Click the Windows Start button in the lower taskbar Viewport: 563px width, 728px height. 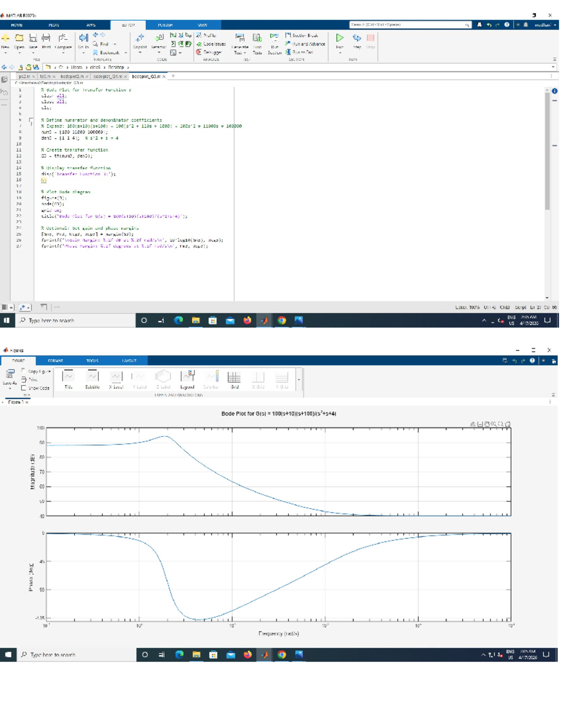8,654
